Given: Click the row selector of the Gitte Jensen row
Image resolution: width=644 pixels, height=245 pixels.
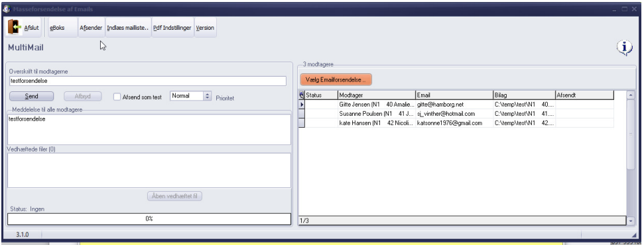Looking at the screenshot, I should (x=302, y=105).
